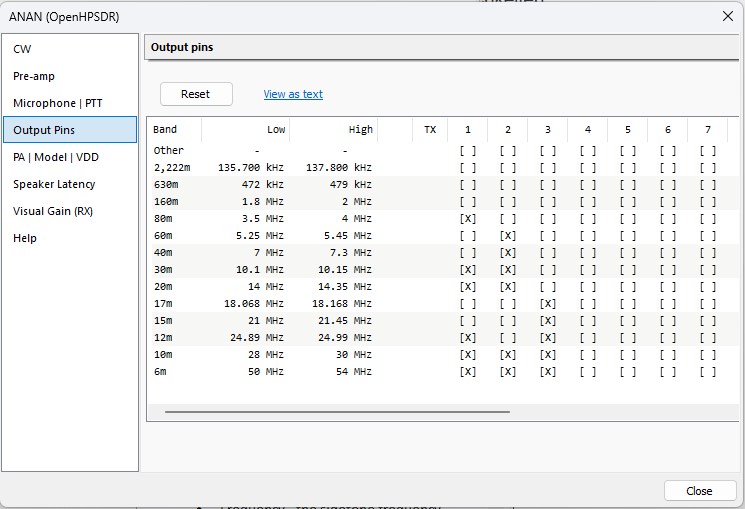
Task: Click the 28 MHz low value
Action: [266, 355]
